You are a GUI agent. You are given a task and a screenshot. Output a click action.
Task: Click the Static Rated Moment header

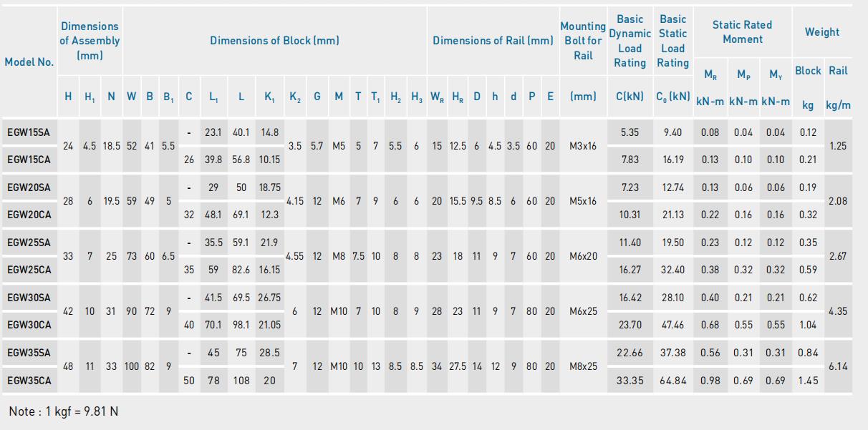click(x=742, y=32)
